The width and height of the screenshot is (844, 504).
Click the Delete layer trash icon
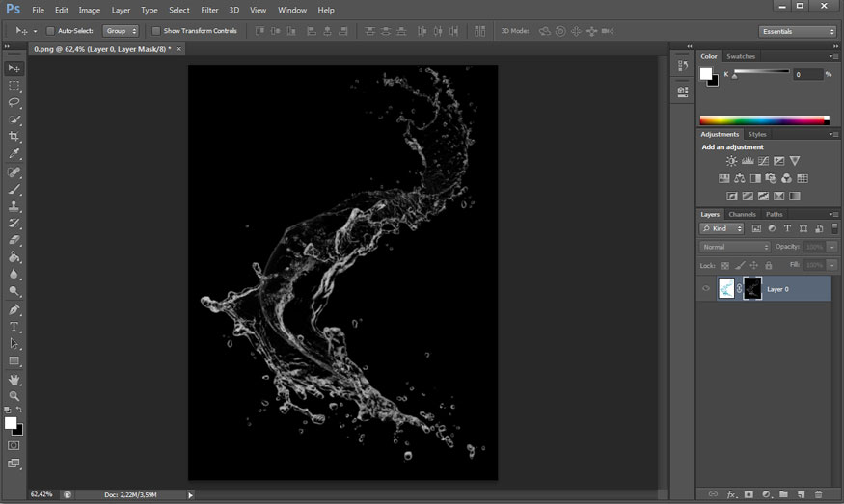[818, 493]
